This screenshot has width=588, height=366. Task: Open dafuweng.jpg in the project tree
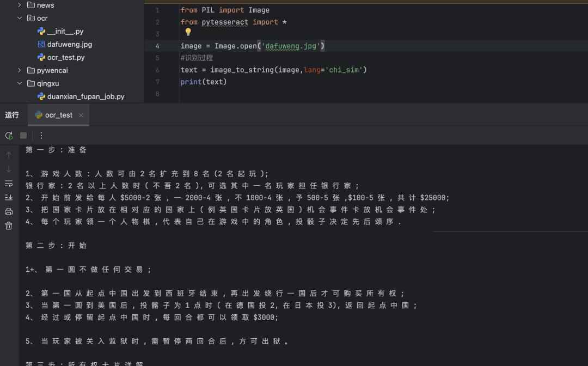69,44
